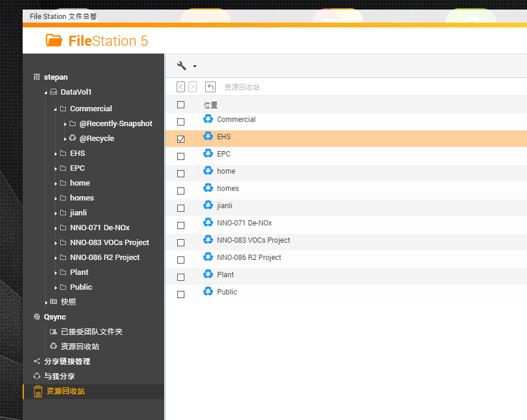Viewport: 527px width, 420px height.
Task: Collapse the DataVol1 tree node
Action: pyautogui.click(x=46, y=92)
